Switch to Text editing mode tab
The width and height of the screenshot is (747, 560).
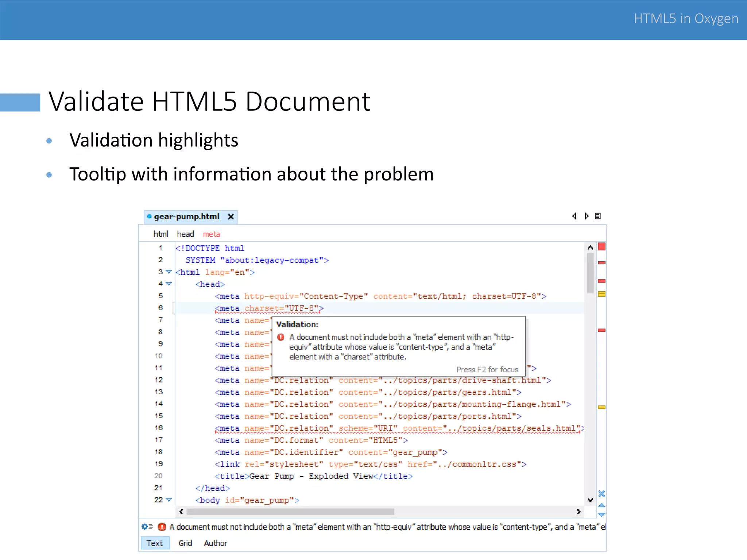tap(155, 543)
